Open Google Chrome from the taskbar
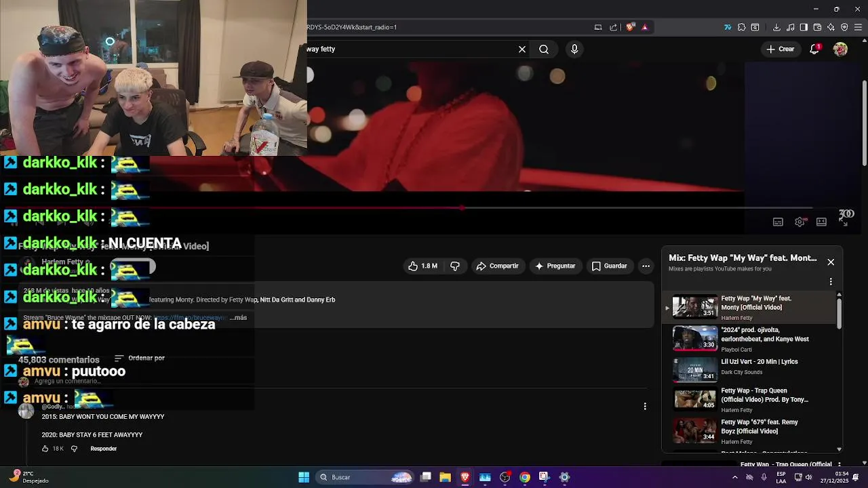Viewport: 868px width, 488px height. point(525,477)
